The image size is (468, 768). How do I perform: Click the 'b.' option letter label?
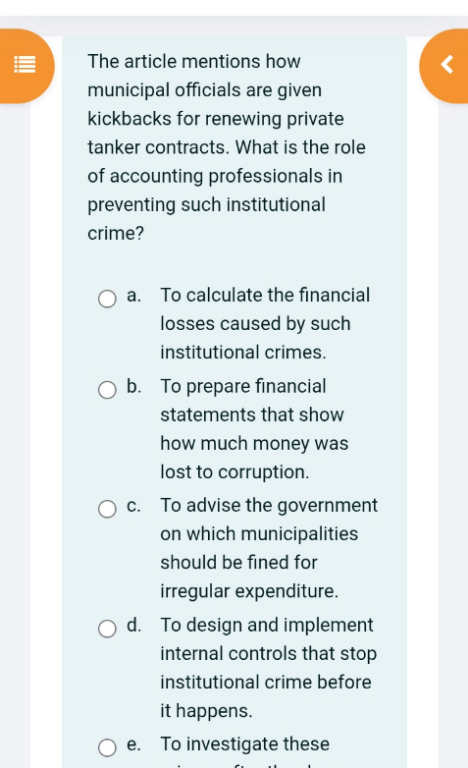134,386
